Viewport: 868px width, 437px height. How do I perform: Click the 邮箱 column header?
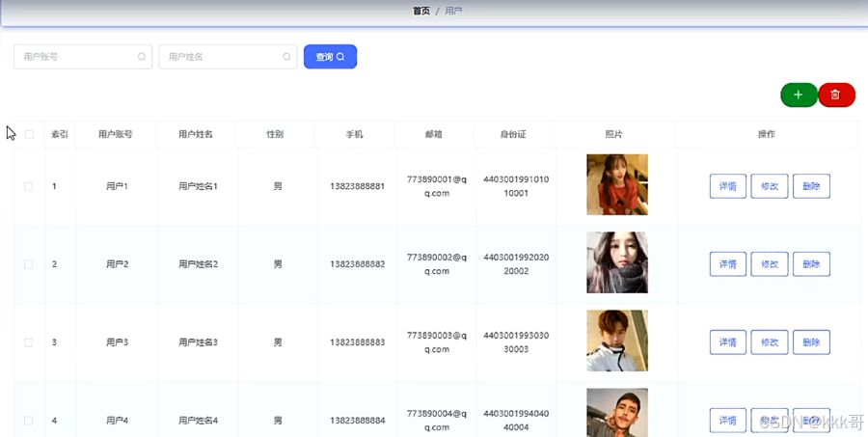434,134
